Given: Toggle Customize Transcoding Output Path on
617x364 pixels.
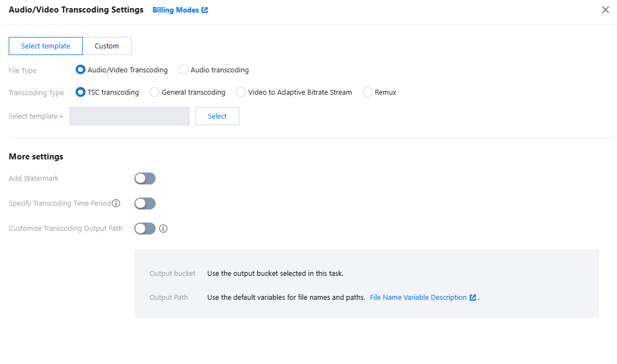Looking at the screenshot, I should click(x=145, y=229).
